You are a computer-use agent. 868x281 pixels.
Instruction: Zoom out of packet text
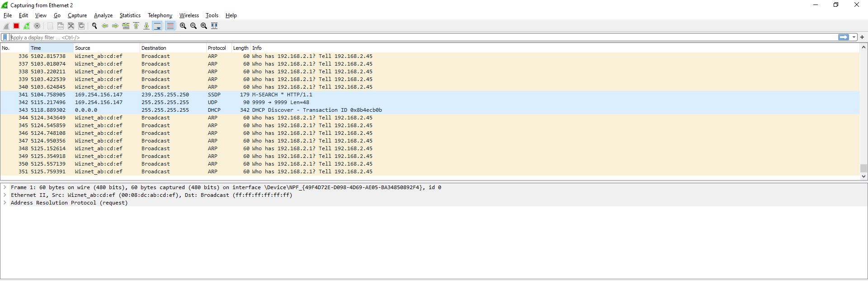coord(193,26)
